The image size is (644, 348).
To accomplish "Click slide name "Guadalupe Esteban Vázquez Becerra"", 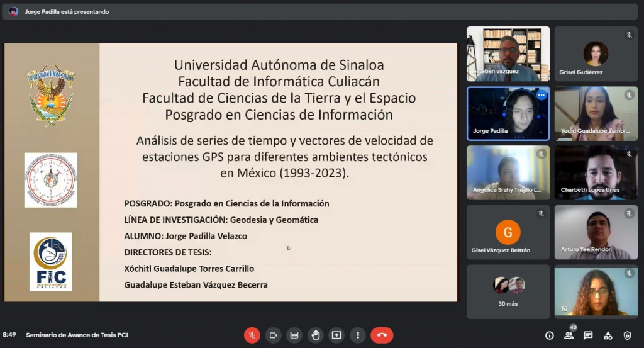I will 196,285.
